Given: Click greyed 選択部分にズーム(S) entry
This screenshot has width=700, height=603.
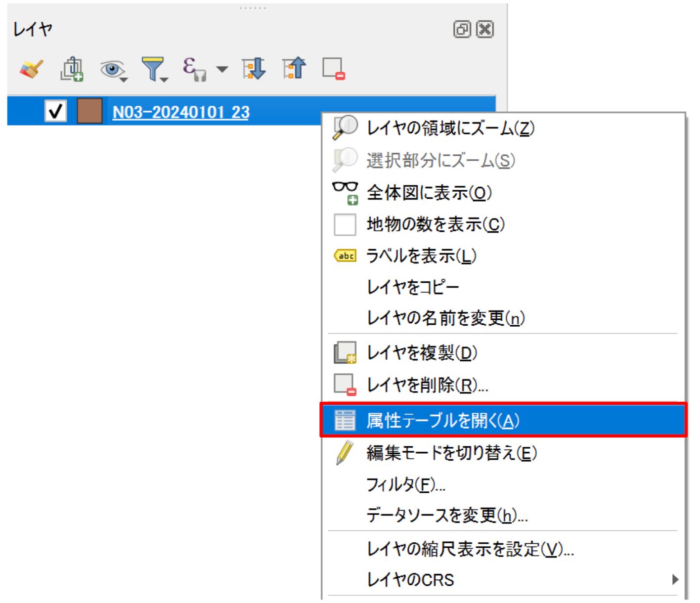Looking at the screenshot, I should coord(503,160).
